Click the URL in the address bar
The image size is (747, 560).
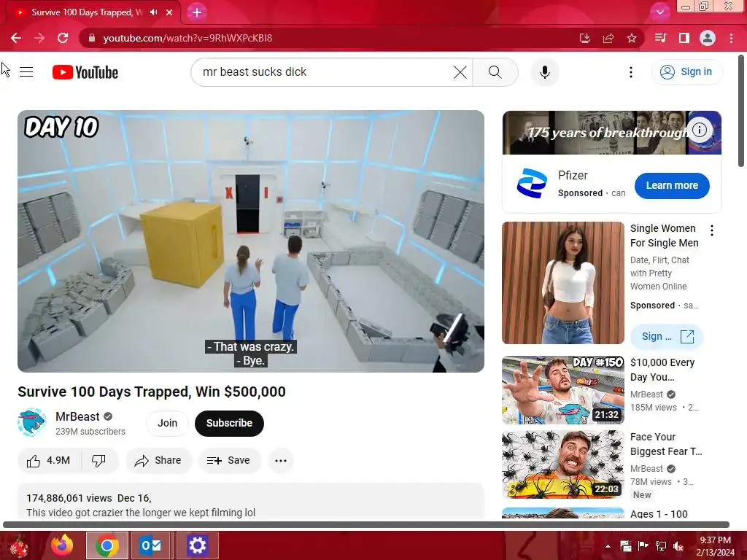coord(187,38)
